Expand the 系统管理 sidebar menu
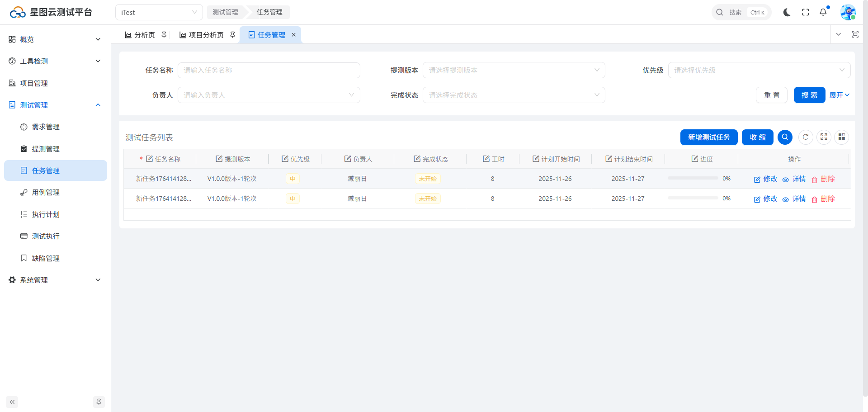 [55, 280]
